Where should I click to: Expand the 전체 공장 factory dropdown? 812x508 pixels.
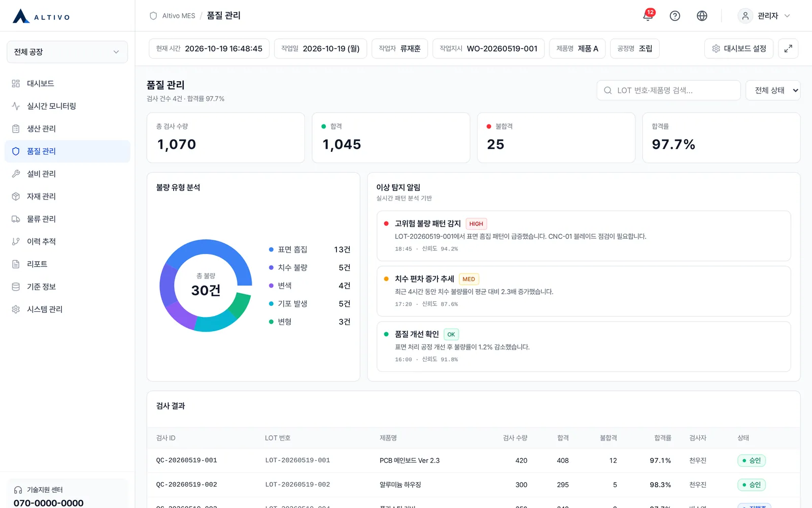pos(67,52)
